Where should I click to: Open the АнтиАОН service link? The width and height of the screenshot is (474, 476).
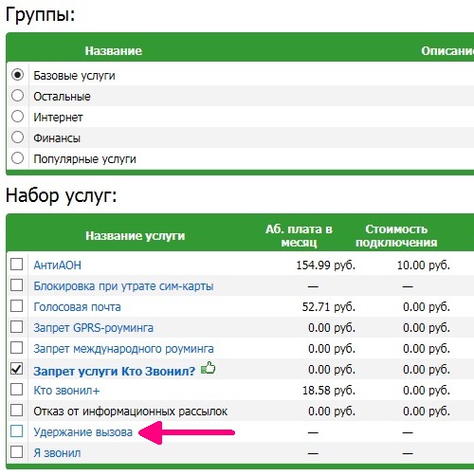tap(57, 265)
